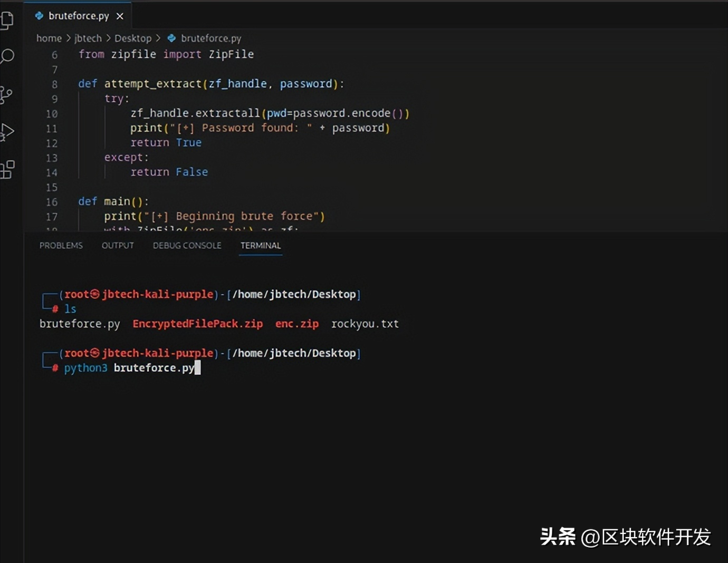Click the Python file icon in the editor tab
The image size is (728, 563).
(39, 16)
